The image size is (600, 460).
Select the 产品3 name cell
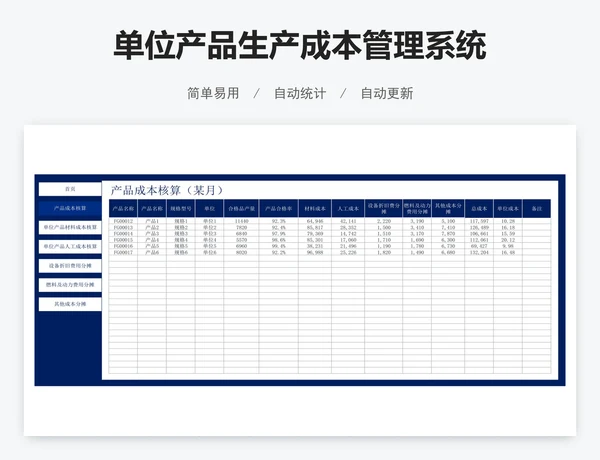[152, 233]
